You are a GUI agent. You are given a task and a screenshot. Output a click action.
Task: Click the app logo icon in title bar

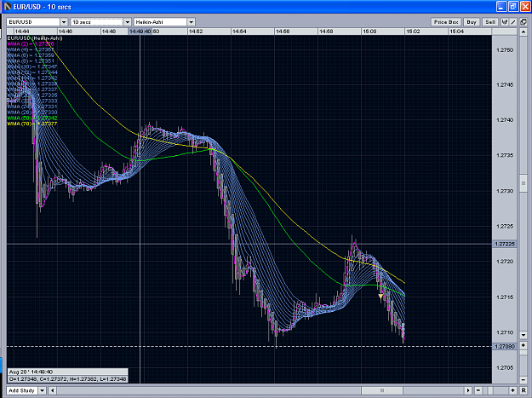pos(7,7)
